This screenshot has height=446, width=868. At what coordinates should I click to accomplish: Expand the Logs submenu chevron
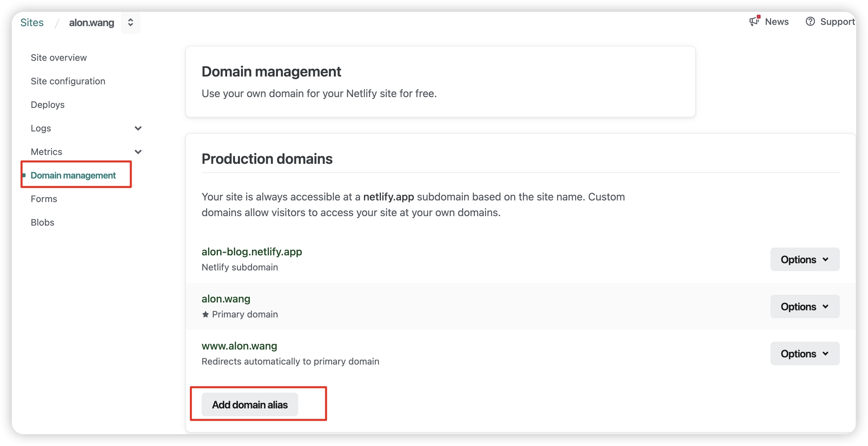click(138, 128)
